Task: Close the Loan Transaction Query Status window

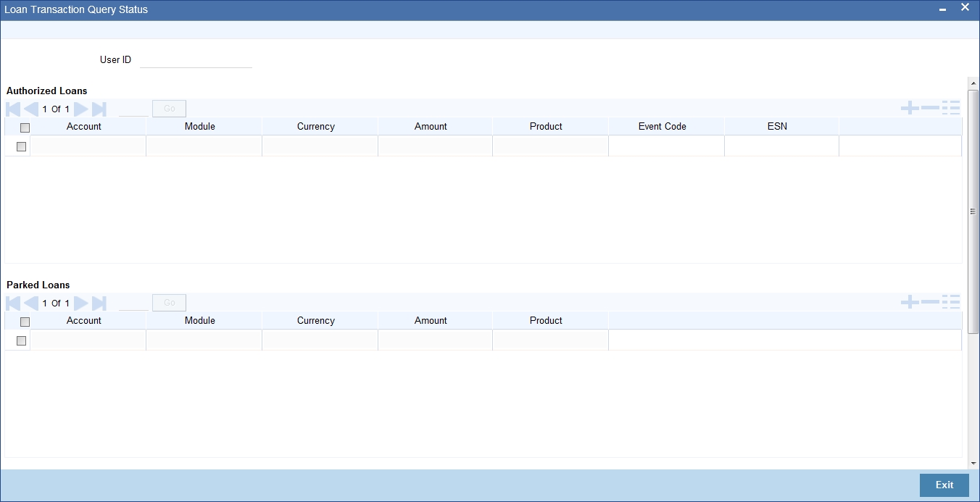Action: [x=965, y=8]
